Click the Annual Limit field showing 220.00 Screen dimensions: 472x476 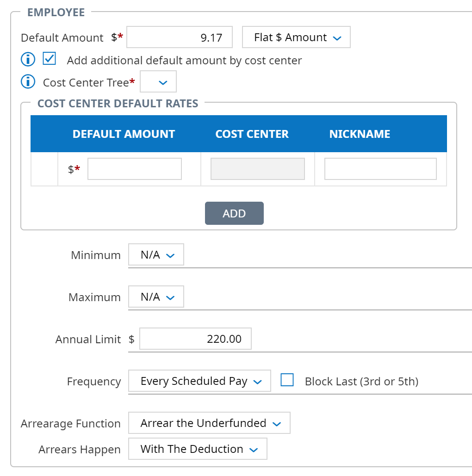click(195, 339)
